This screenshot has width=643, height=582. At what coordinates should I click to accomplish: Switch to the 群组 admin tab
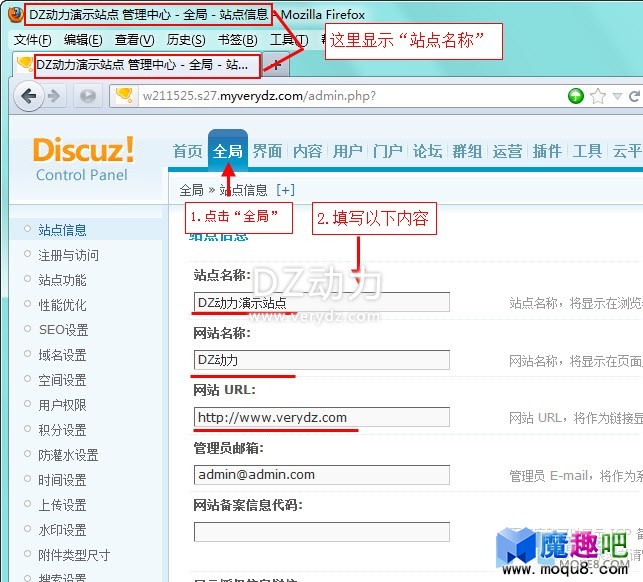[x=467, y=151]
